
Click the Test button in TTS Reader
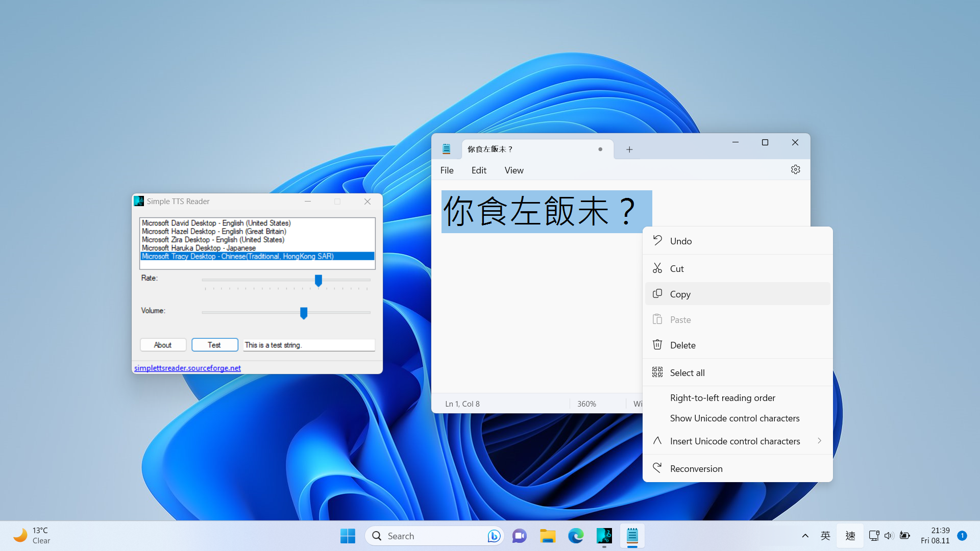(x=214, y=344)
